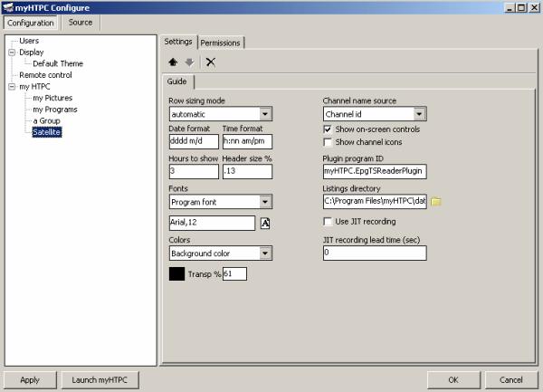Image resolution: width=543 pixels, height=392 pixels.
Task: Click the move down arrow icon
Action: [188, 62]
